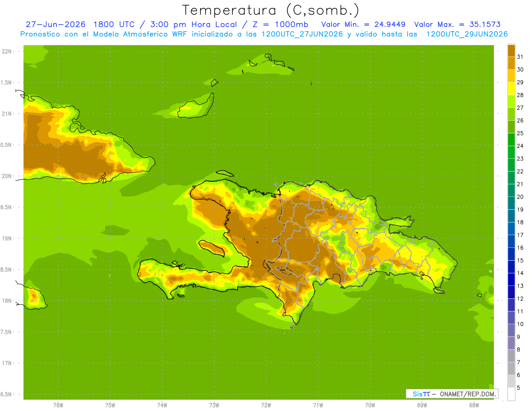Click the '1200UTC_27JUN2026' initialization time
Screen dimensions: 532x411
coord(302,34)
